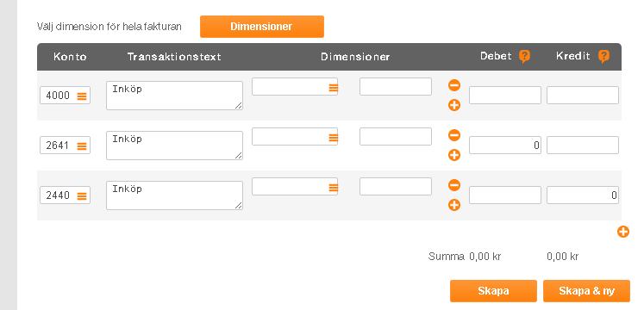644x310 pixels.
Task: Expand dimension list in the 2440 row
Action: [x=333, y=188]
